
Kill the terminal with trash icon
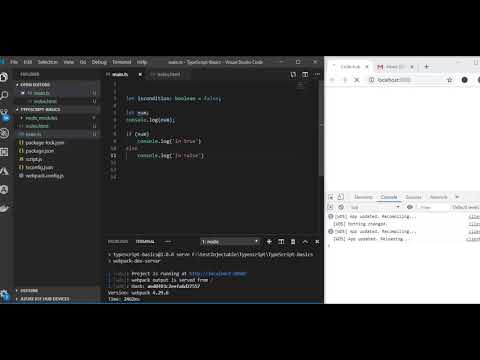293,241
